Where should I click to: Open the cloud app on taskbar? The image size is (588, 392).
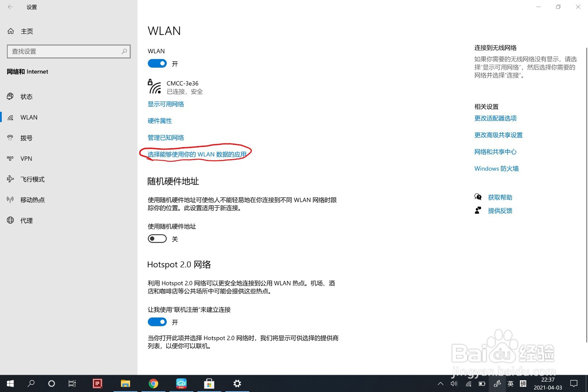181,384
